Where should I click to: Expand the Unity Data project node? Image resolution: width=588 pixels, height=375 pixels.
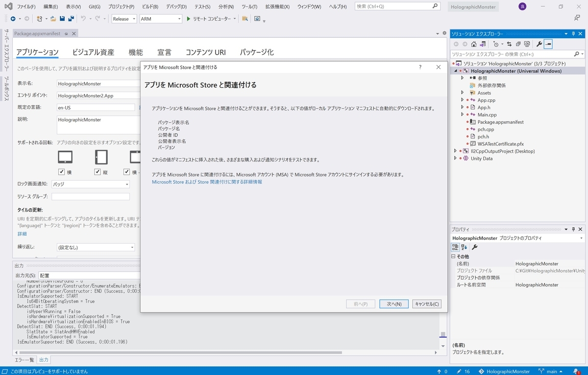(455, 158)
